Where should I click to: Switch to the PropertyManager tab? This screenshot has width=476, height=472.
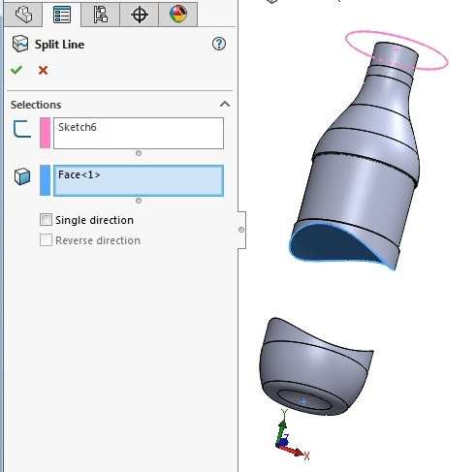[x=62, y=15]
